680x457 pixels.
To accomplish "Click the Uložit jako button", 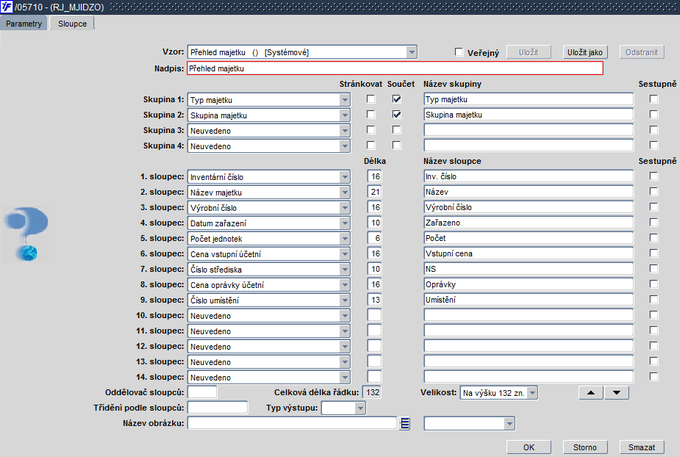I will tap(582, 51).
